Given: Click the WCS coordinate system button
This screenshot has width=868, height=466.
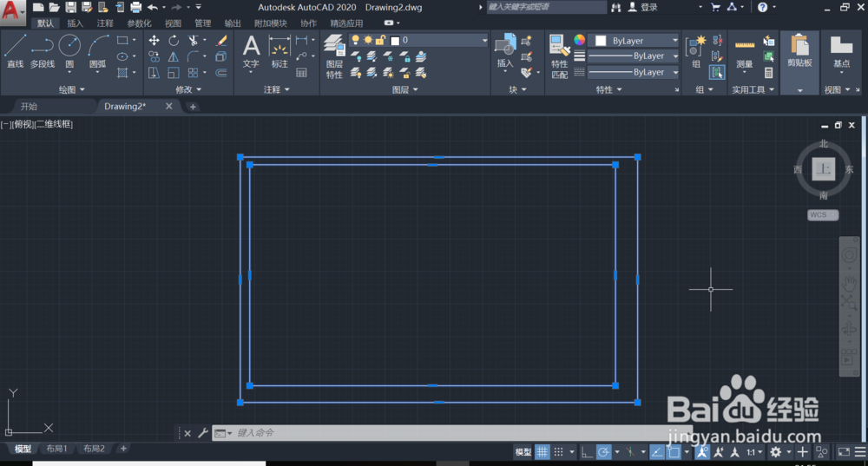Looking at the screenshot, I should coord(822,214).
